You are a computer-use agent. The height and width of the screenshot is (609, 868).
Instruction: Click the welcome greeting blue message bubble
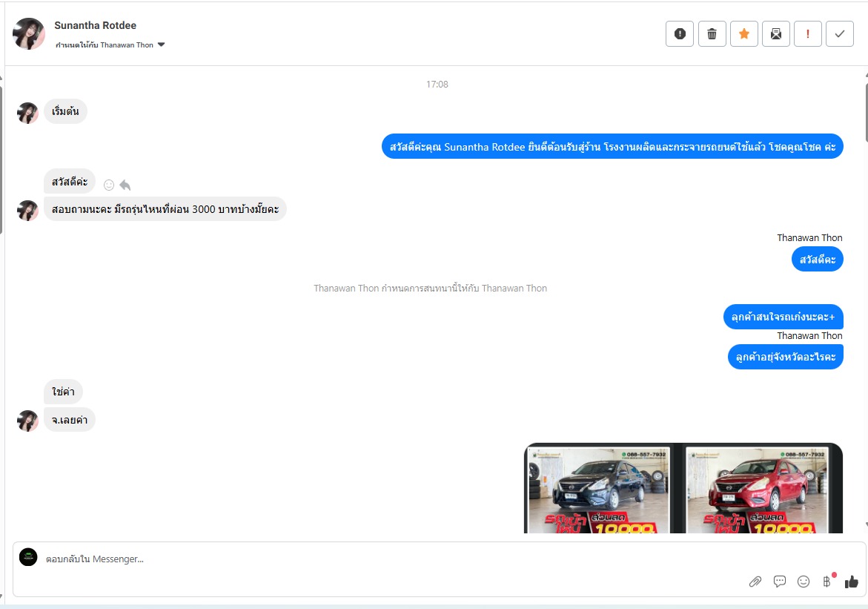pyautogui.click(x=612, y=146)
